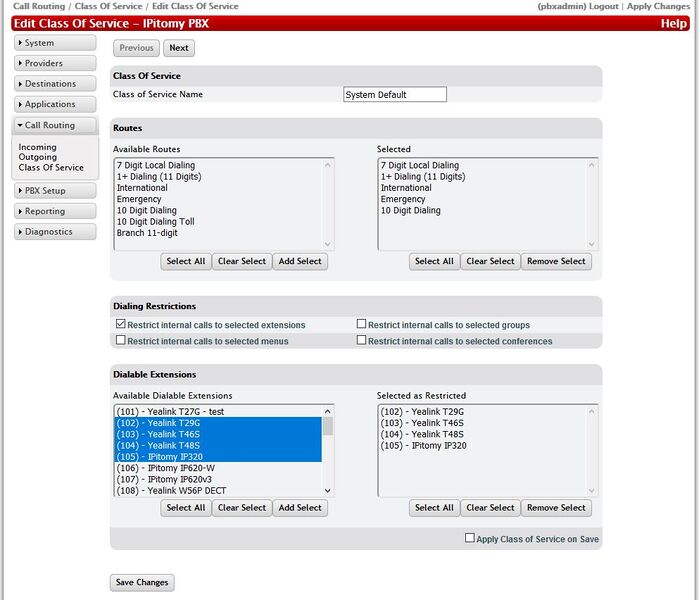This screenshot has height=600, width=699.
Task: Expand the Diagnostics sidebar section
Action: (55, 231)
